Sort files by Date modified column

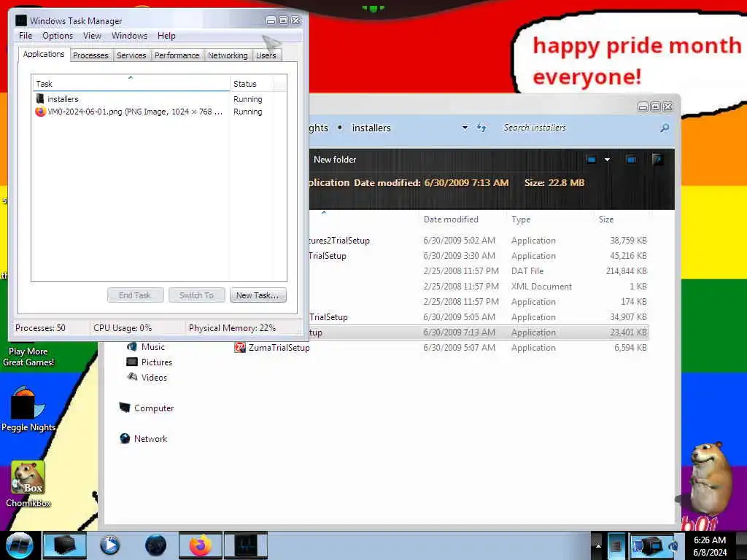coord(451,219)
